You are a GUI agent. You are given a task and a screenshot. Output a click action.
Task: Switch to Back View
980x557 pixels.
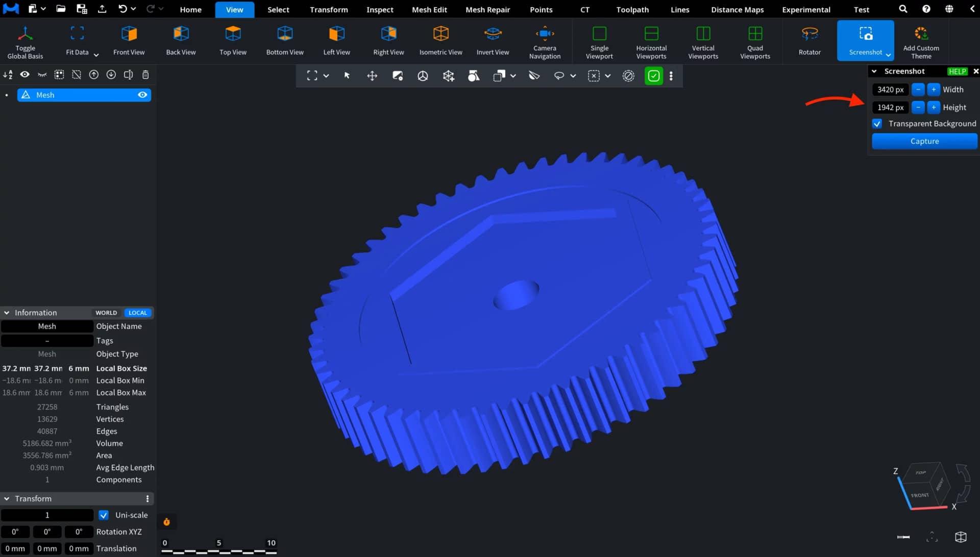click(181, 42)
